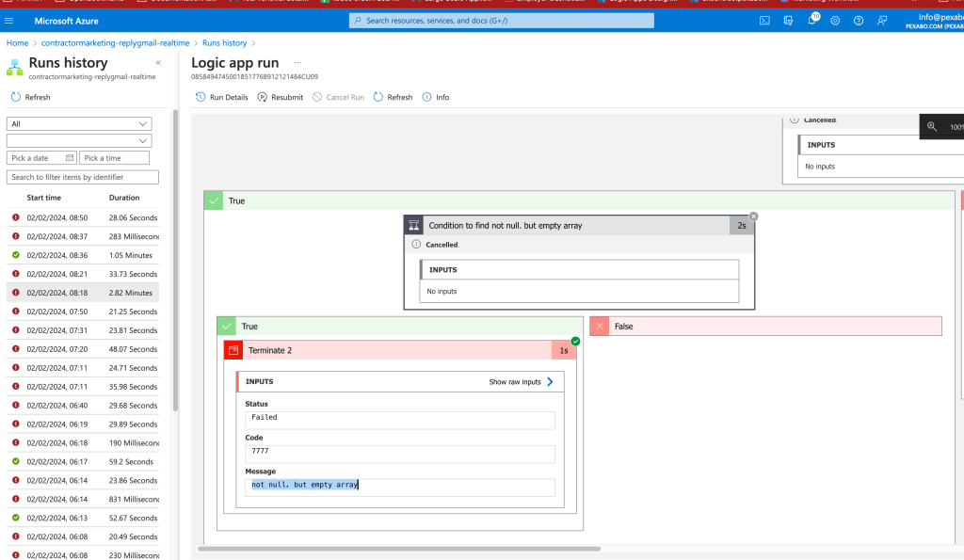This screenshot has width=964, height=560.
Task: Click the Show raw inputs chevron arrow
Action: tap(550, 382)
